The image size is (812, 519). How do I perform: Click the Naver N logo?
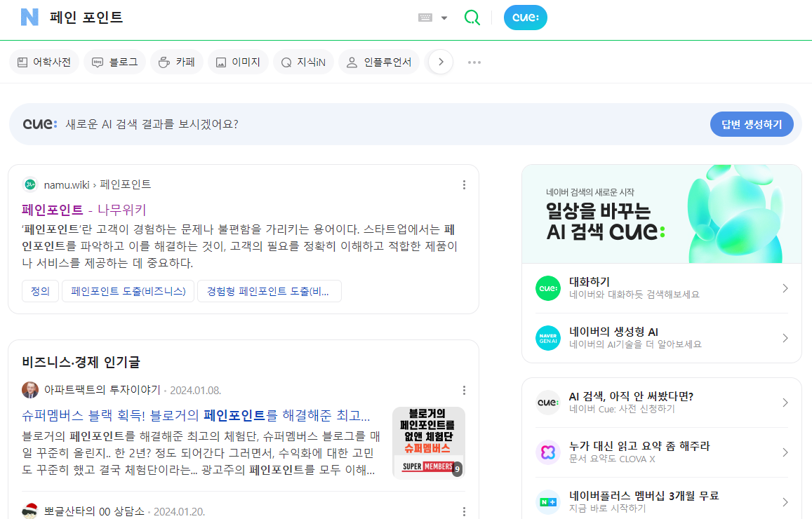[29, 17]
